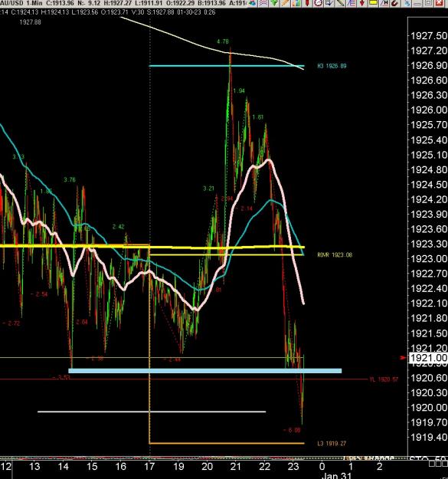
Task: Click the 3.76 green swing label
Action: tap(70, 179)
